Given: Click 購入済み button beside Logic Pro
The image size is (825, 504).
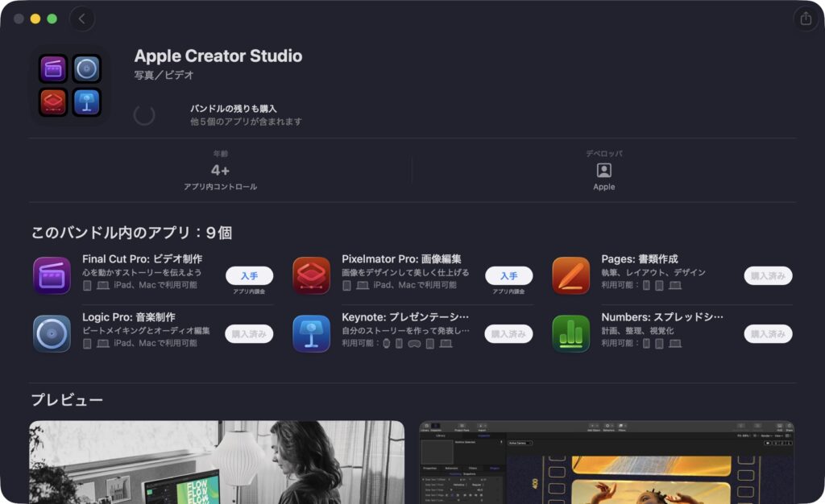Looking at the screenshot, I should [249, 334].
